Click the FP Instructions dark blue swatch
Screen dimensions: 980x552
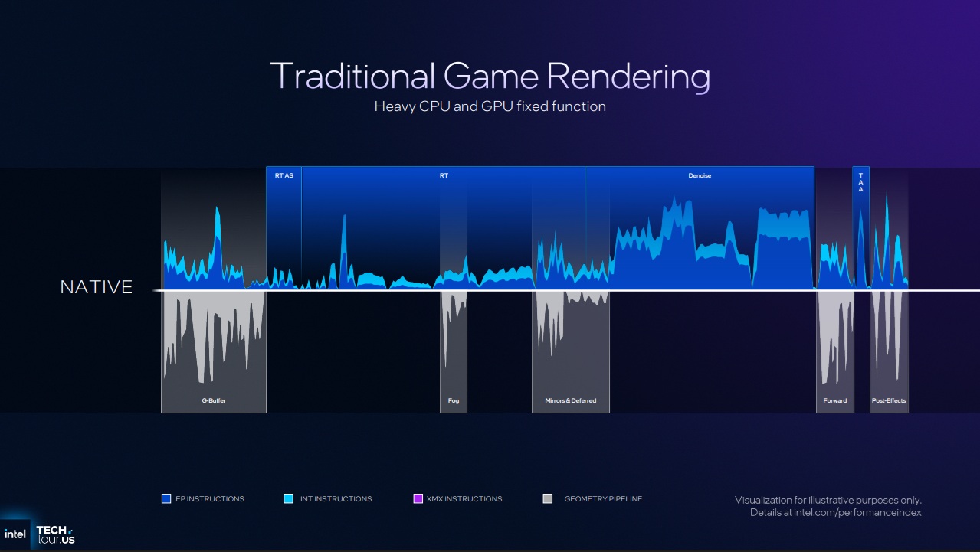click(166, 499)
